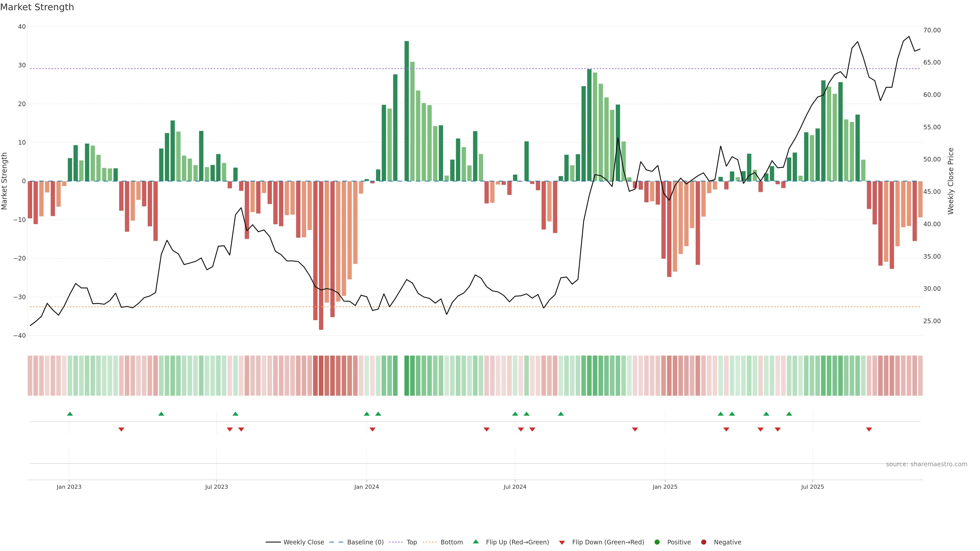Viewport: 980px width, 551px height.
Task: Click the Flip Up green triangle legend icon
Action: 475,542
